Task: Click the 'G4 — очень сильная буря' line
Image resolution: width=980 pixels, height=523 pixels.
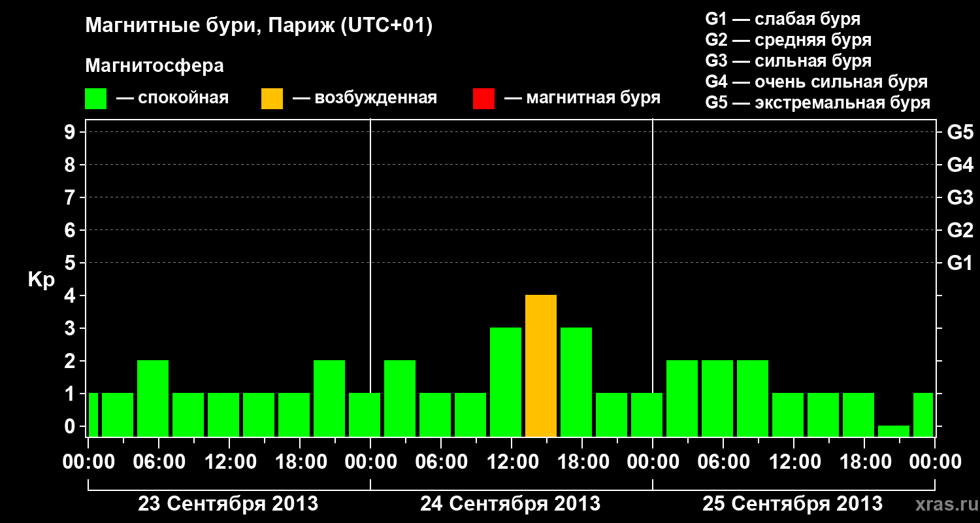Action: pyautogui.click(x=816, y=82)
